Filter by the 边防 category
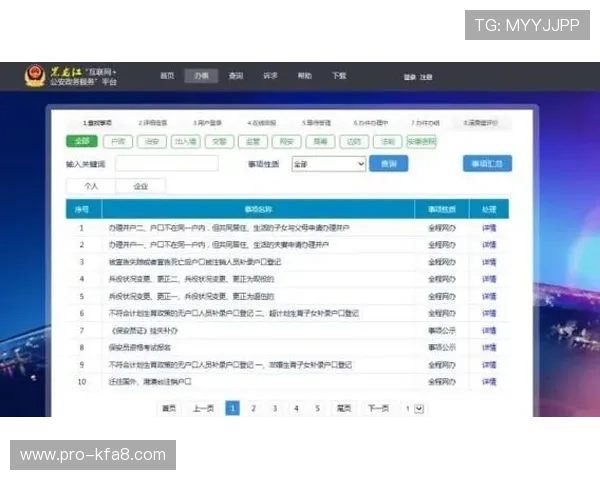 pos(354,142)
